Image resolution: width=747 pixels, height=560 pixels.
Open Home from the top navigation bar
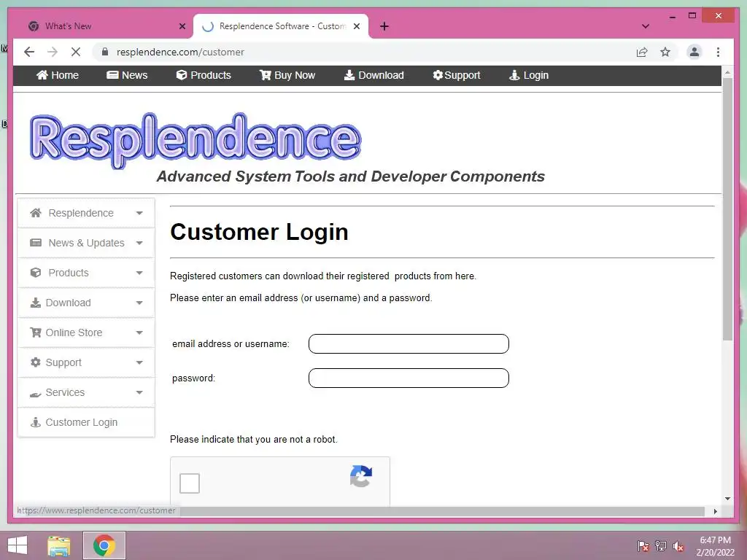tap(58, 75)
